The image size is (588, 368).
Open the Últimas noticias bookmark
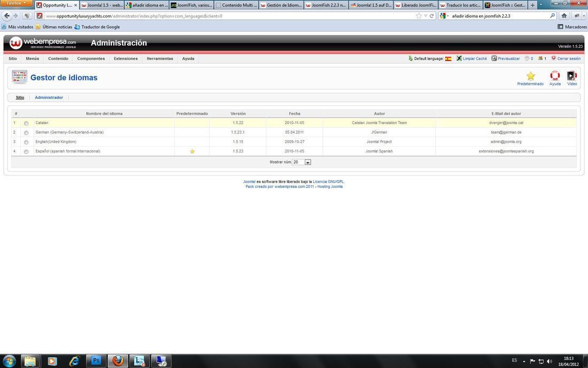53,27
